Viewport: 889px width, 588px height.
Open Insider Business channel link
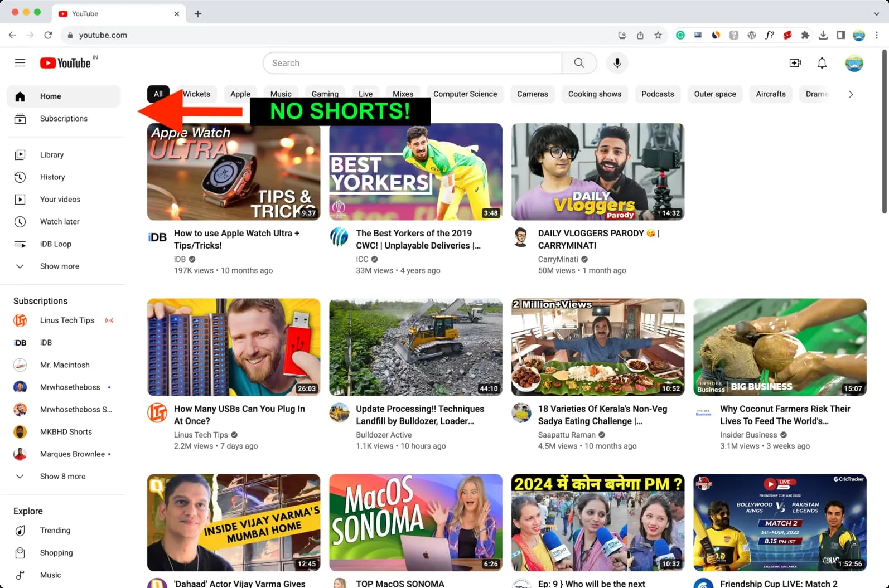[748, 435]
